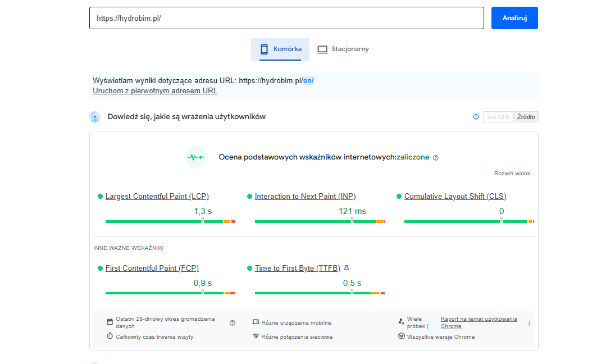Click the Chrome icon near Wszystkie wersje Chrome
Screen dimensions: 606x364
402,336
